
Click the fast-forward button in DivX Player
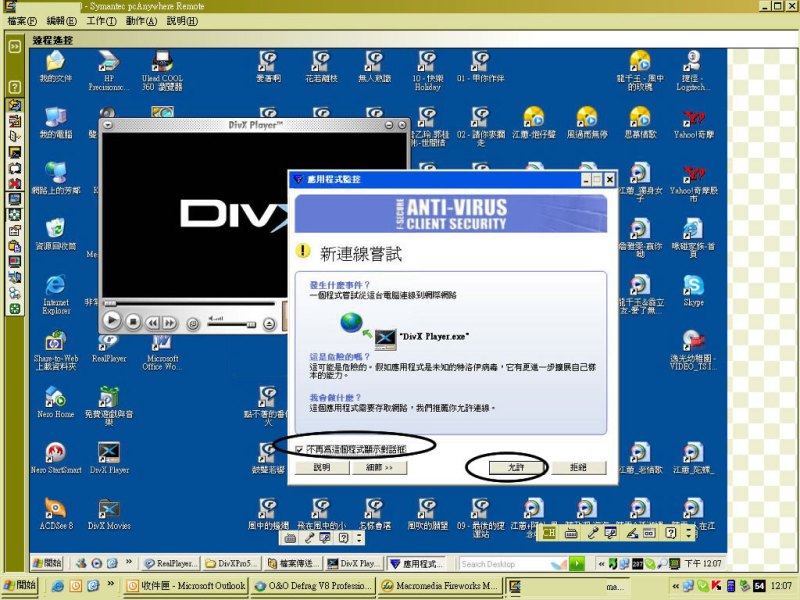tap(169, 322)
